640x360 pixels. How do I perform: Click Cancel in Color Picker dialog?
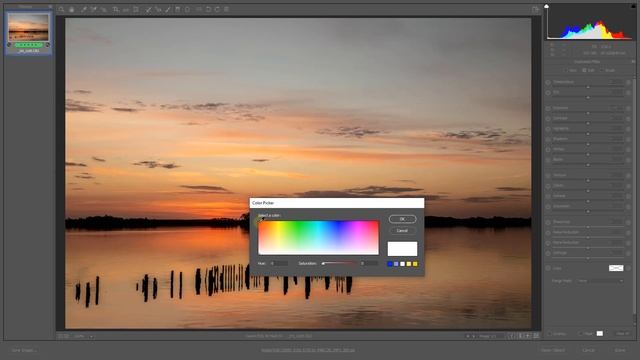pos(402,231)
